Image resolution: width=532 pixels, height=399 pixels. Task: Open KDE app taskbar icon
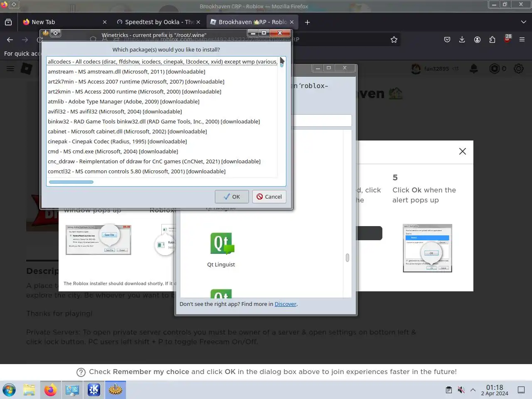pyautogui.click(x=94, y=390)
